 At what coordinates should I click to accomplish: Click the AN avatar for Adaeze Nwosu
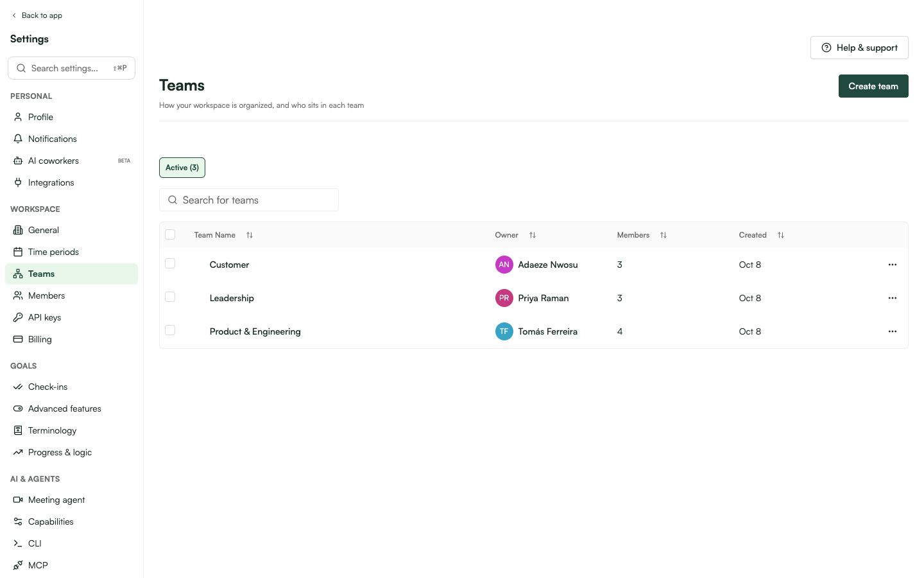(x=504, y=265)
